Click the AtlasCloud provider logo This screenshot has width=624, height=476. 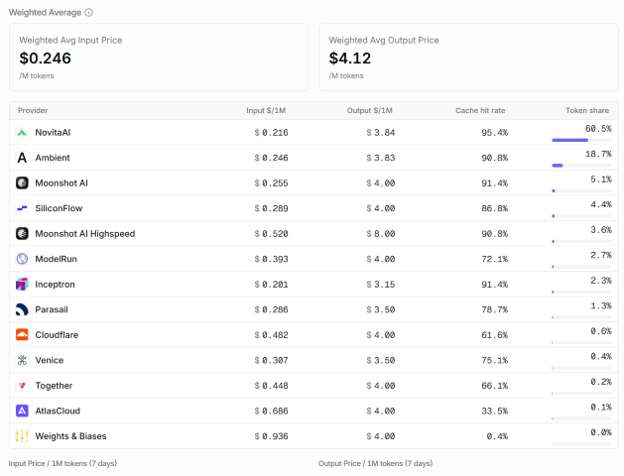(22, 411)
